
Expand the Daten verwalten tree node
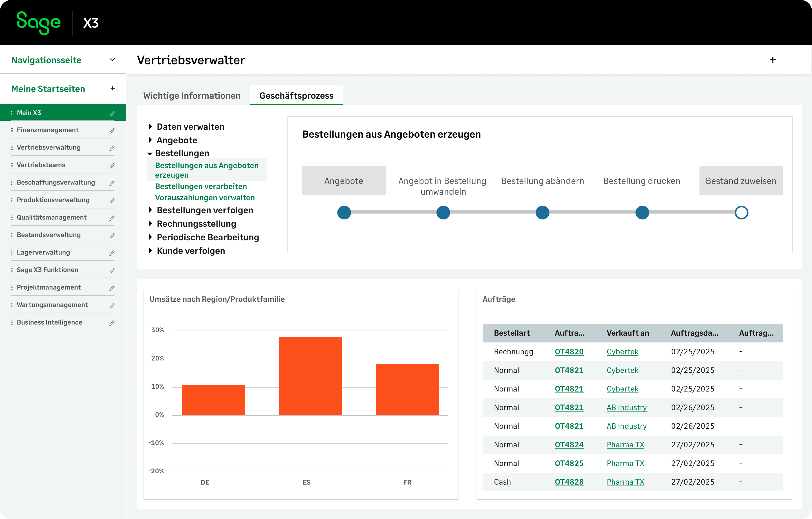point(150,127)
